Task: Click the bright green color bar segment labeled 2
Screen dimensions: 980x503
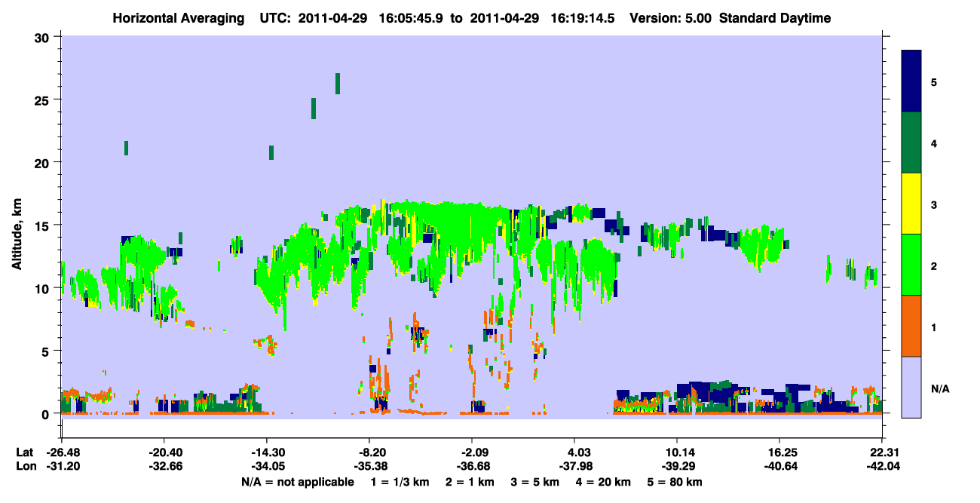Action: coord(911,265)
